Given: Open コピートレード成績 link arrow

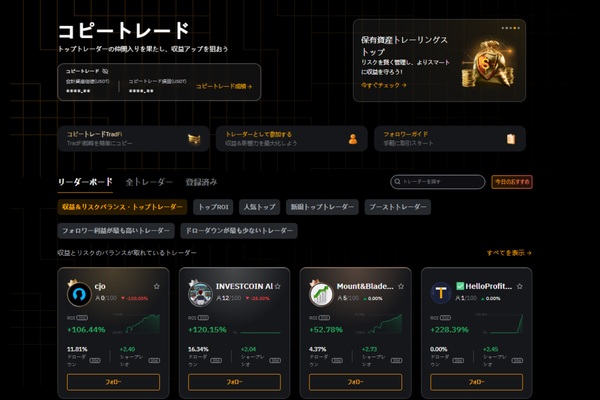Looking at the screenshot, I should click(224, 87).
